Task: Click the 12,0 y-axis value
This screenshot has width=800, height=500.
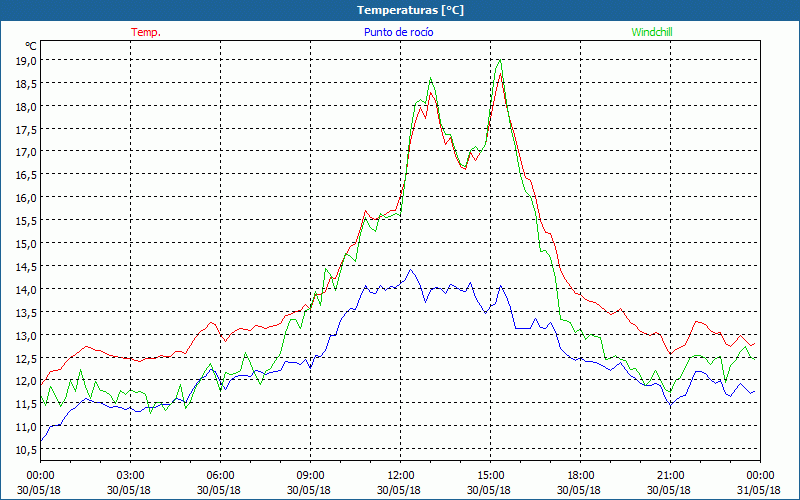Action: (x=27, y=381)
